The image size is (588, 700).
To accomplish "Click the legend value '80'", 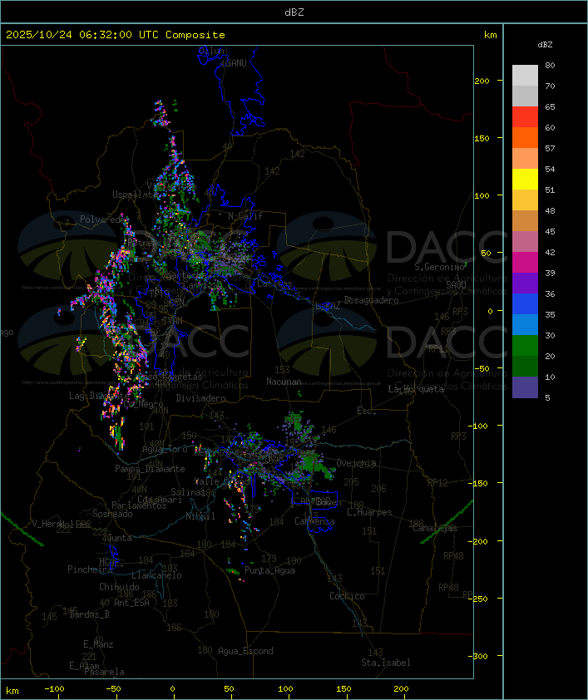I will (x=550, y=65).
